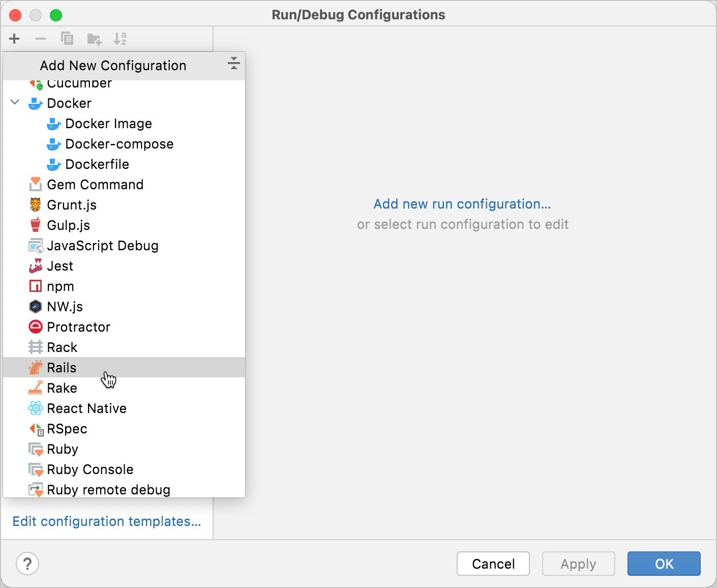Select Gem Command in the list

(x=95, y=185)
